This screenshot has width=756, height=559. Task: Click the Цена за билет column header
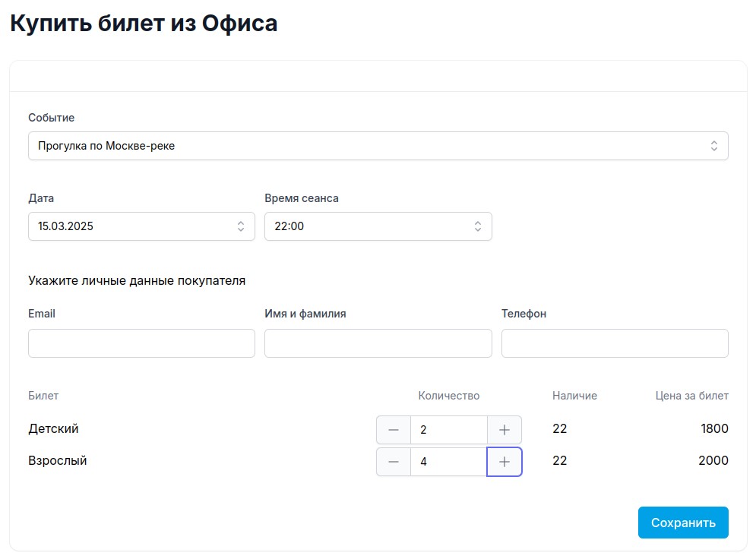(x=691, y=396)
